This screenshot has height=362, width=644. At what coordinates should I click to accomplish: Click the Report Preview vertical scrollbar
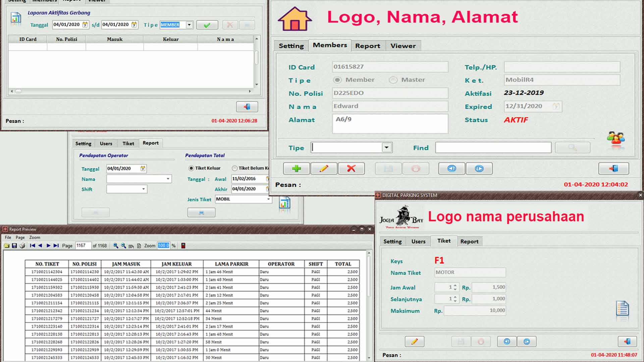(369, 277)
